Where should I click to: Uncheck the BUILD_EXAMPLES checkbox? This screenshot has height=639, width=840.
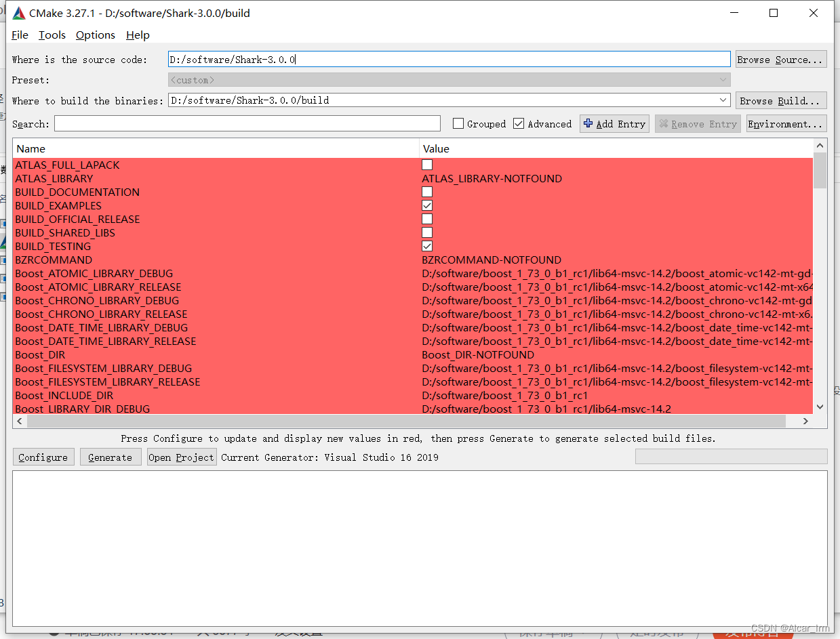[427, 205]
